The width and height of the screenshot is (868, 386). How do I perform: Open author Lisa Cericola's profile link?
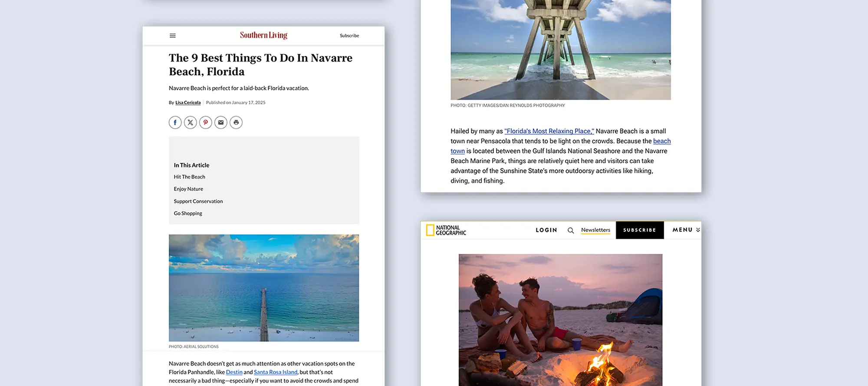(188, 102)
